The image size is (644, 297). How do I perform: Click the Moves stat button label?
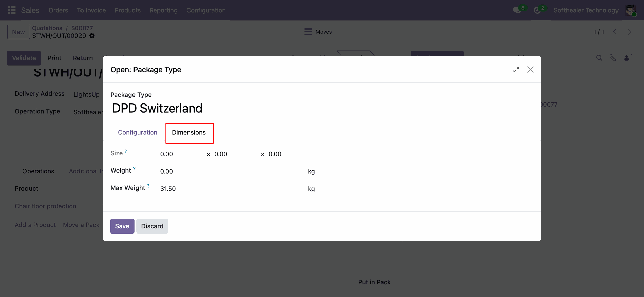(x=324, y=32)
